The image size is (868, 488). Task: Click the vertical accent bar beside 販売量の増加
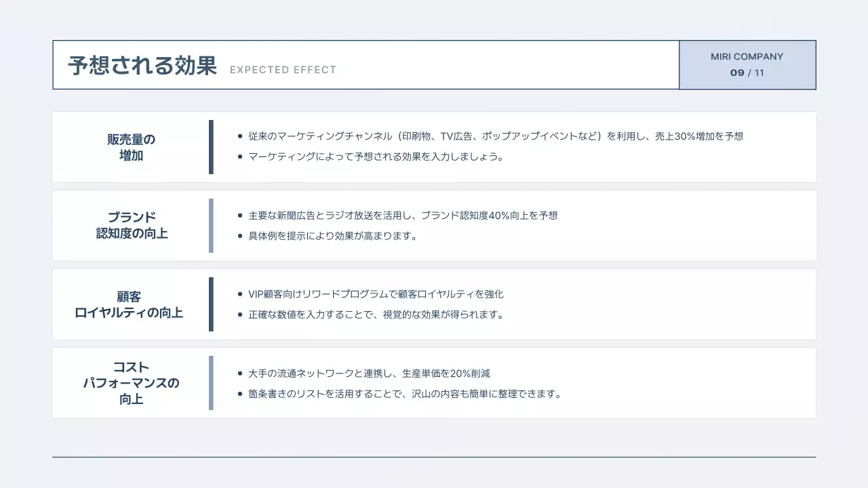click(x=211, y=146)
